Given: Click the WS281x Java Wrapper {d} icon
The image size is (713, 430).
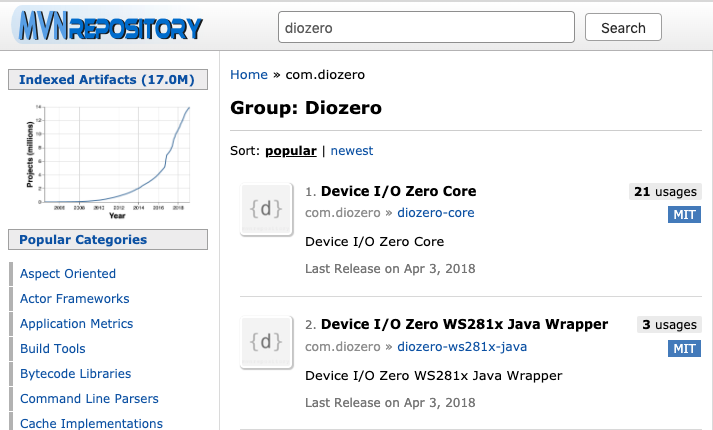Looking at the screenshot, I should click(266, 342).
